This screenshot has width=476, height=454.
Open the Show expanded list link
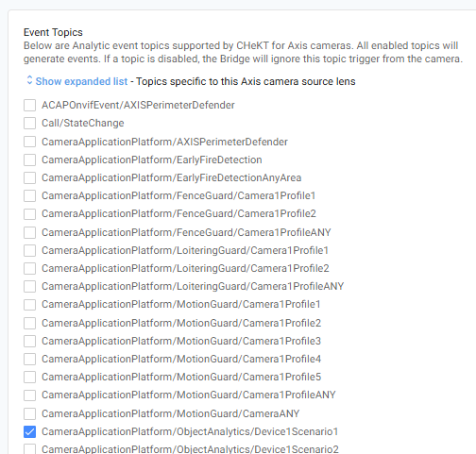[x=81, y=81]
